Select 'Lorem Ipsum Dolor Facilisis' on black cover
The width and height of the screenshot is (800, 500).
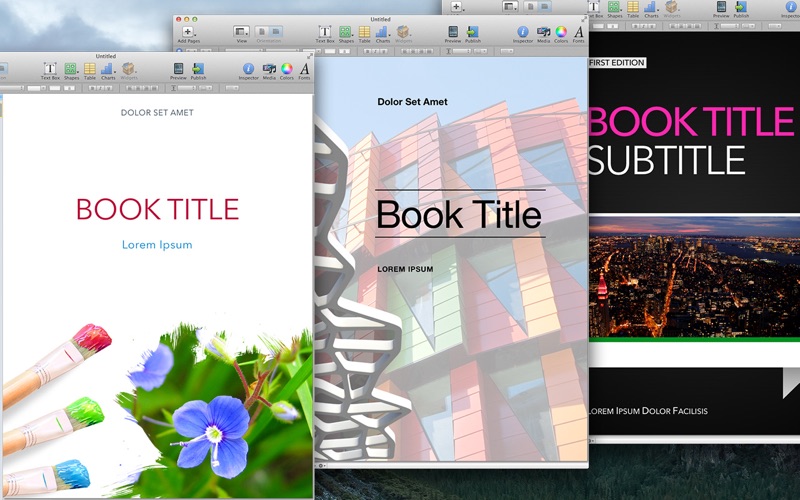[x=648, y=411]
